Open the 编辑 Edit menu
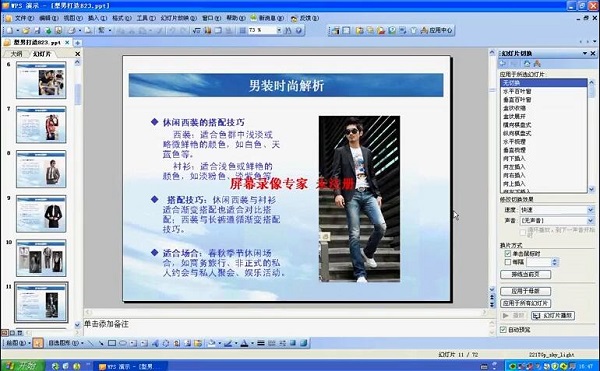This screenshot has width=600, height=371. click(49, 18)
